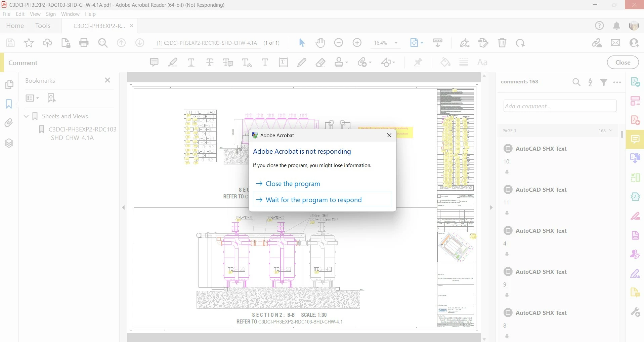The image size is (644, 342).
Task: Choose Wait for the program to respond
Action: click(x=322, y=199)
